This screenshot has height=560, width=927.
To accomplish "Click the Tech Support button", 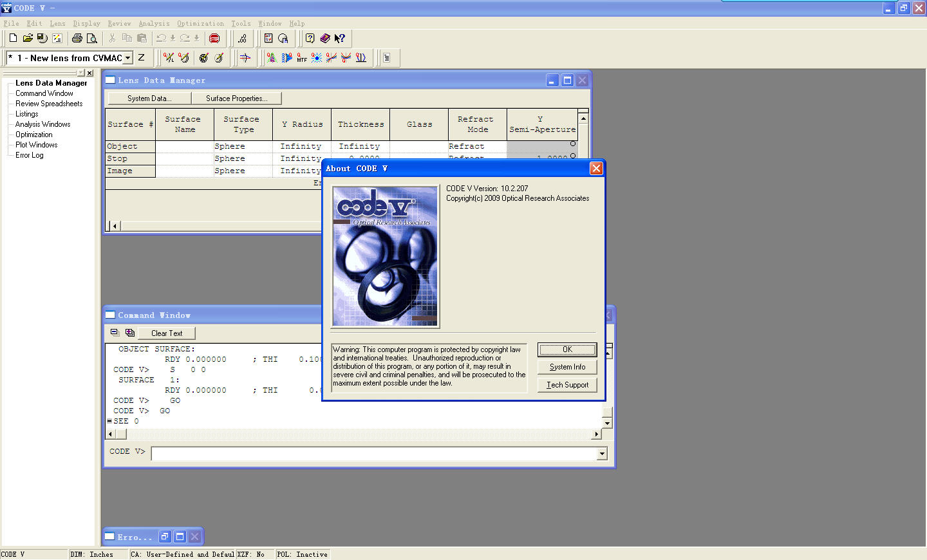I will coord(567,385).
